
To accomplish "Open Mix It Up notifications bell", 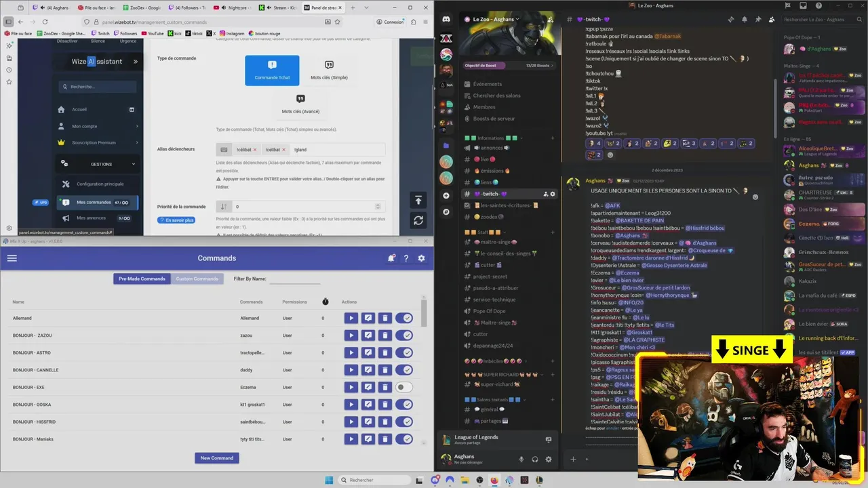I will (x=391, y=258).
